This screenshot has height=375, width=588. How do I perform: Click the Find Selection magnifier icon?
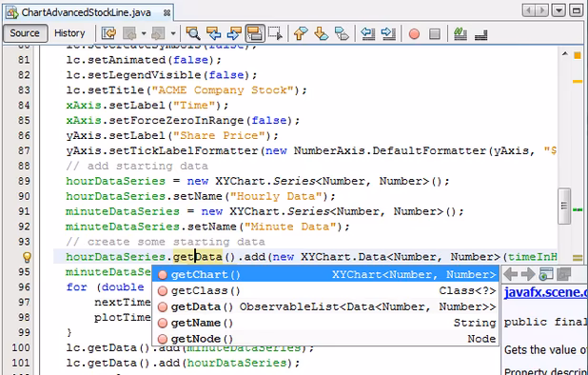pos(193,33)
